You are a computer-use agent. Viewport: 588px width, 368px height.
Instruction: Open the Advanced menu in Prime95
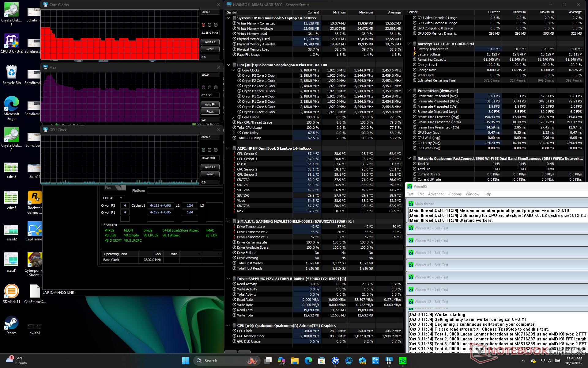coord(436,194)
